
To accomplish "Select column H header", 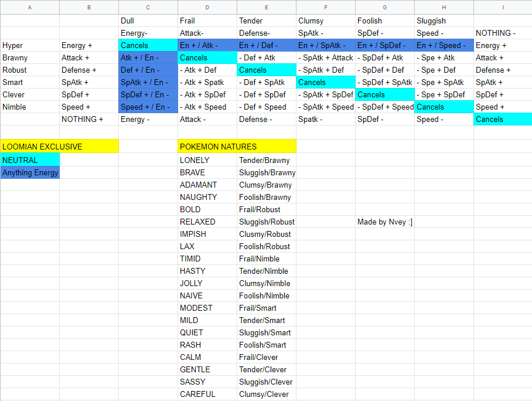I will click(444, 7).
